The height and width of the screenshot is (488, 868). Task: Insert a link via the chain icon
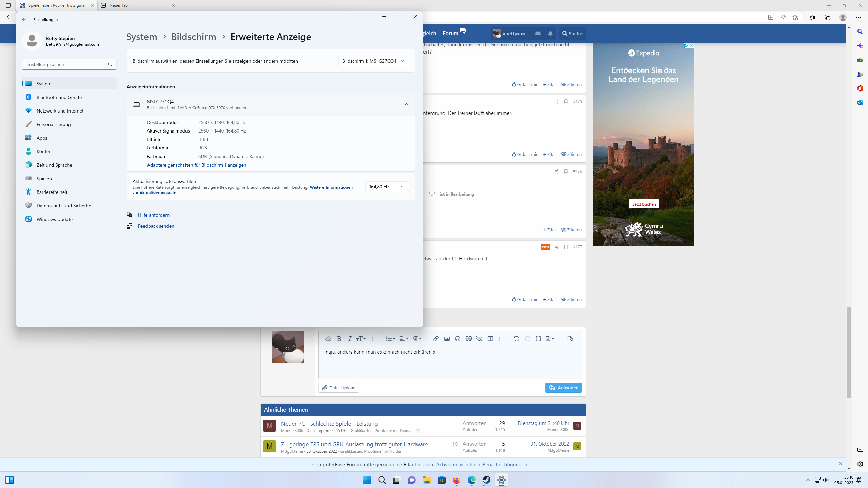pos(436,339)
